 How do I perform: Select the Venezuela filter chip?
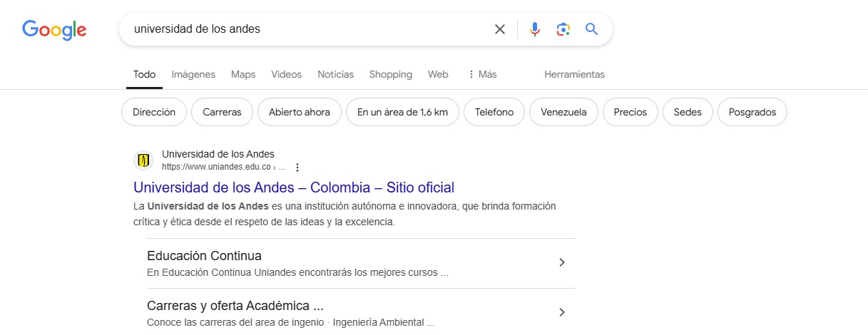[563, 112]
